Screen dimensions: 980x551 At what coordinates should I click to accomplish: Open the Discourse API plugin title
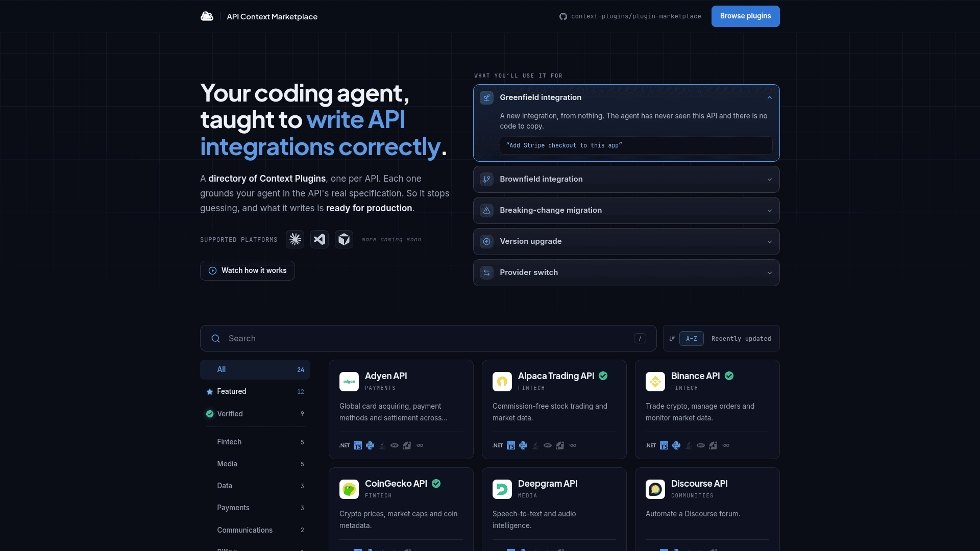pos(699,484)
